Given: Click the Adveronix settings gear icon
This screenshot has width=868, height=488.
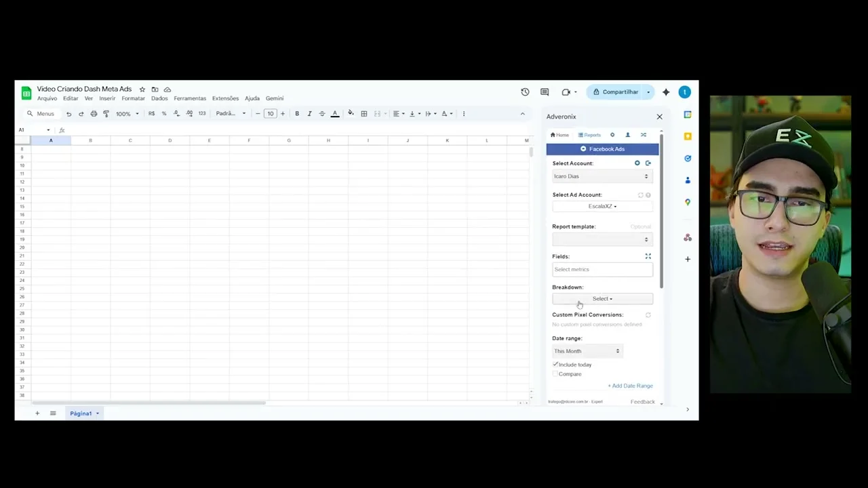Looking at the screenshot, I should point(612,135).
